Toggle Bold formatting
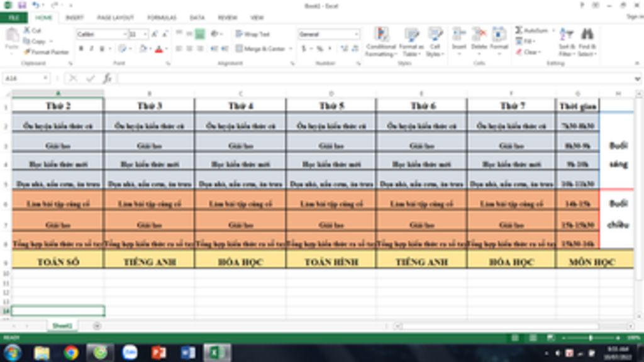The image size is (644, 362). coord(81,49)
